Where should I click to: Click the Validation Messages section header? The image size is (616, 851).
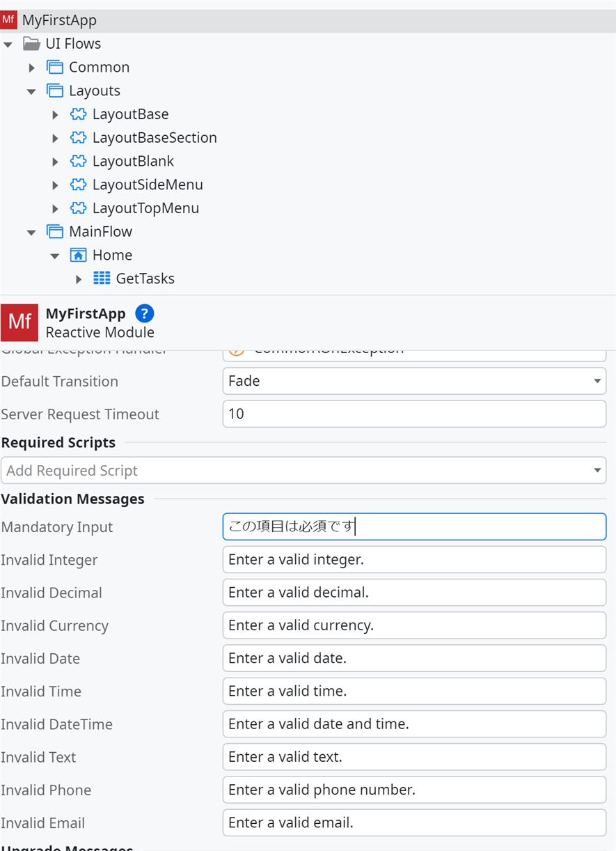(x=73, y=499)
